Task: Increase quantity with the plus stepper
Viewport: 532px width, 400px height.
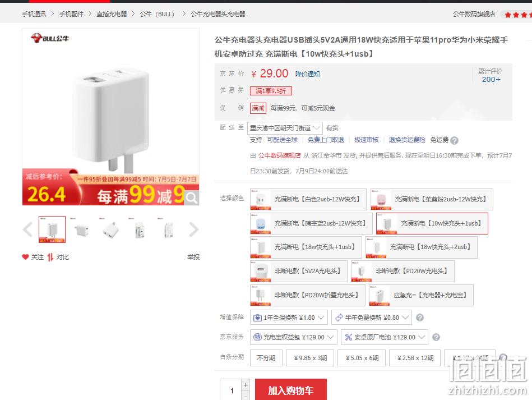Action: [246, 385]
